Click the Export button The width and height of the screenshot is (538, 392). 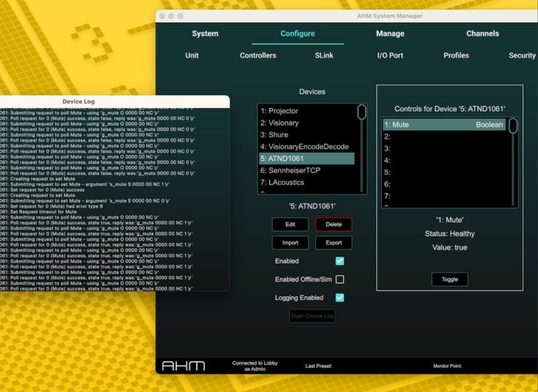334,243
